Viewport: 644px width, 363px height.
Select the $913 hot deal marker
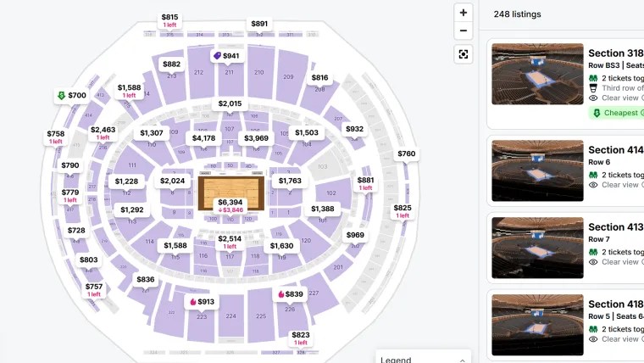pos(202,301)
